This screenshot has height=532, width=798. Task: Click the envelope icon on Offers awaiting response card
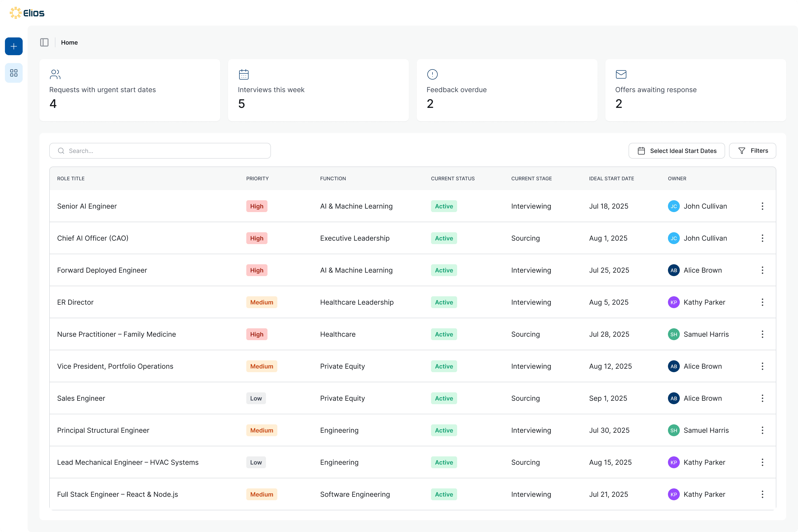tap(621, 74)
